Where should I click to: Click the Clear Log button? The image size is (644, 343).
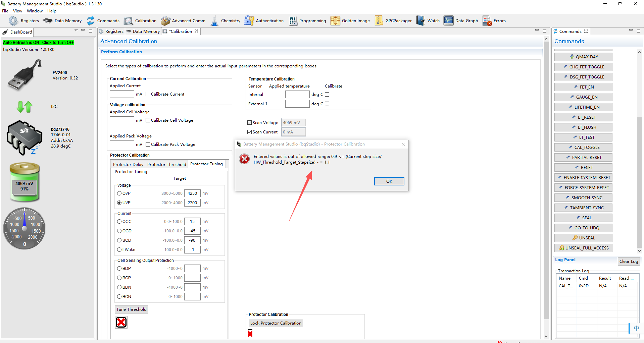point(629,262)
